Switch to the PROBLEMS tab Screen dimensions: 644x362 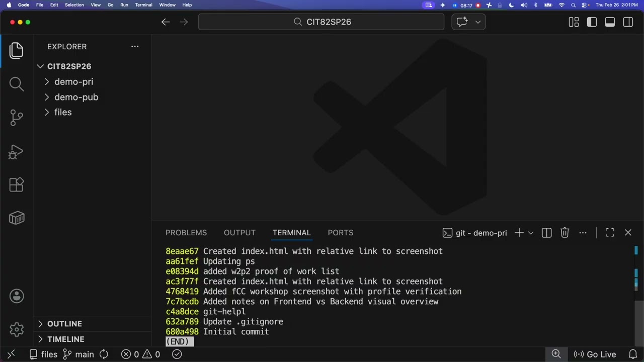click(186, 233)
